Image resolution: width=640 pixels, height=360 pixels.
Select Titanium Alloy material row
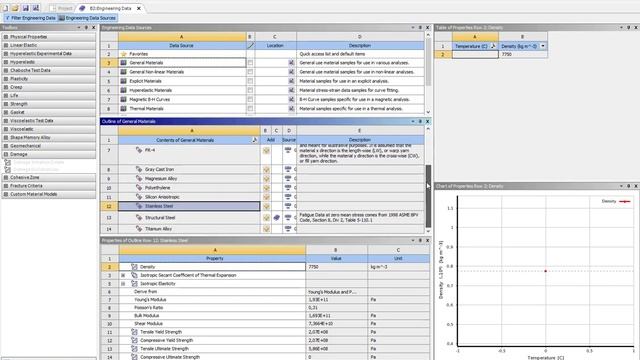click(189, 229)
